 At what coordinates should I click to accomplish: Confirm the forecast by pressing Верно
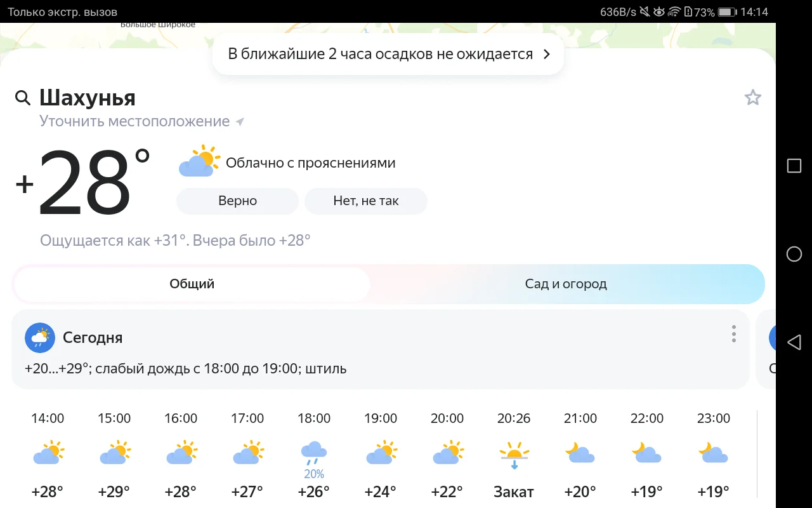(237, 201)
